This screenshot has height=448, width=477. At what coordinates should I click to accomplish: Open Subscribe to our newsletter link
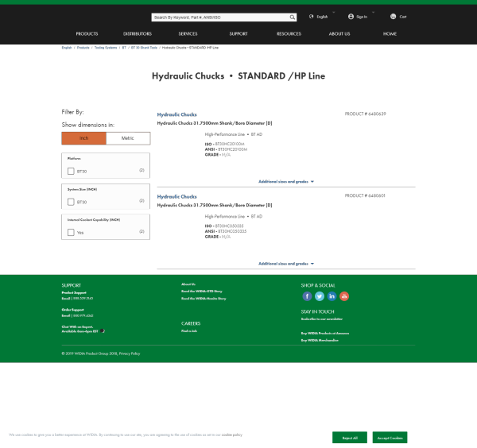[x=321, y=319]
